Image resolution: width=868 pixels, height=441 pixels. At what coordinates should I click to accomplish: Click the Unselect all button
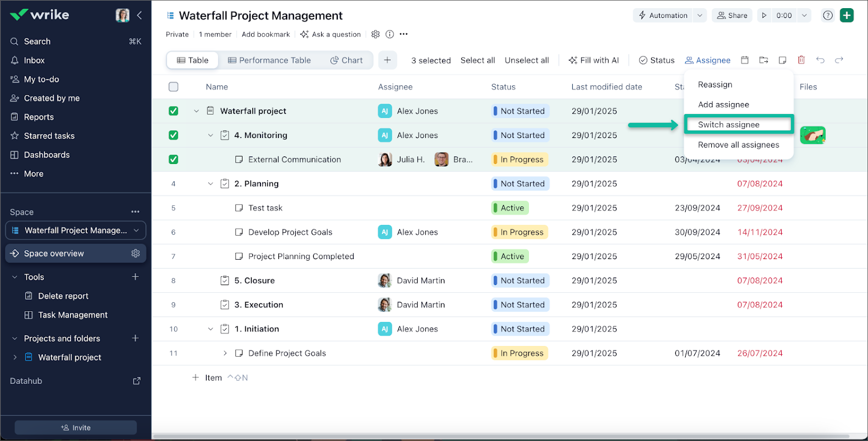point(526,60)
